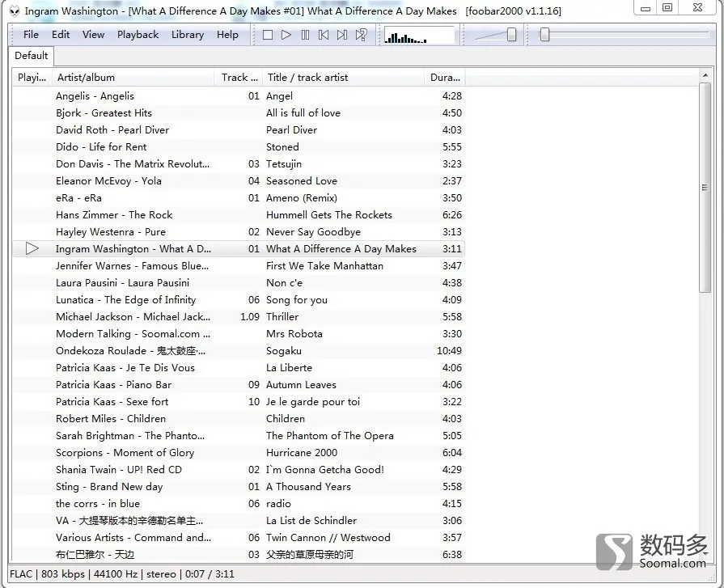The width and height of the screenshot is (724, 588).
Task: Close the foobar2000 window
Action: coord(697,8)
